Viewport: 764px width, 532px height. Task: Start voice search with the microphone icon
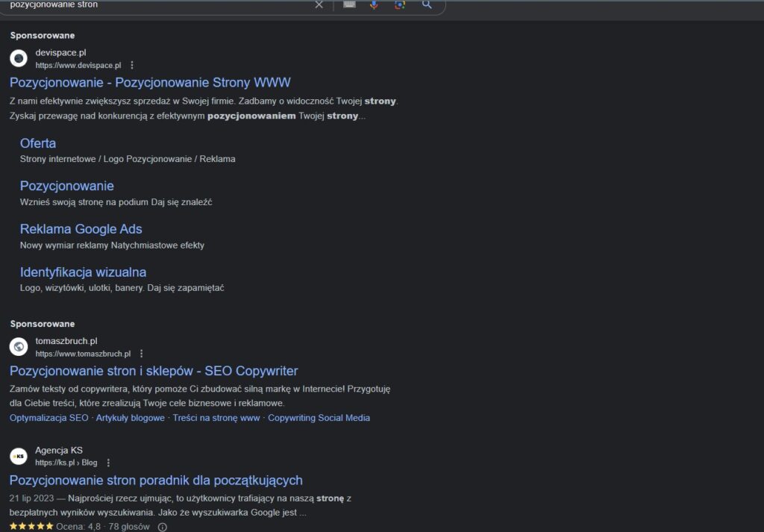[x=374, y=4]
